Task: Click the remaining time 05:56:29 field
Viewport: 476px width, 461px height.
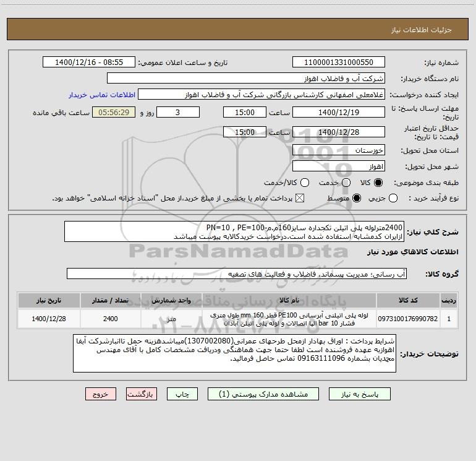Action: click(114, 112)
